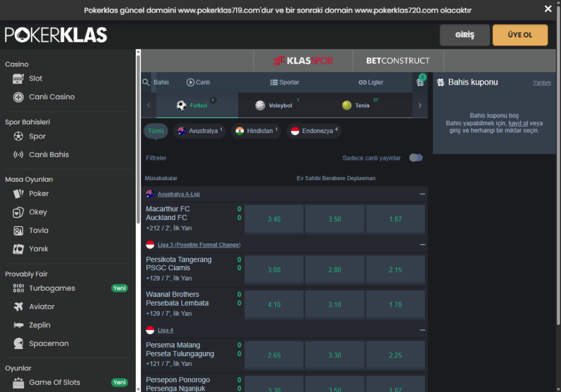Viewport: 561px width, 392px height.
Task: Click the Spaceman astronaut icon
Action: tap(19, 344)
